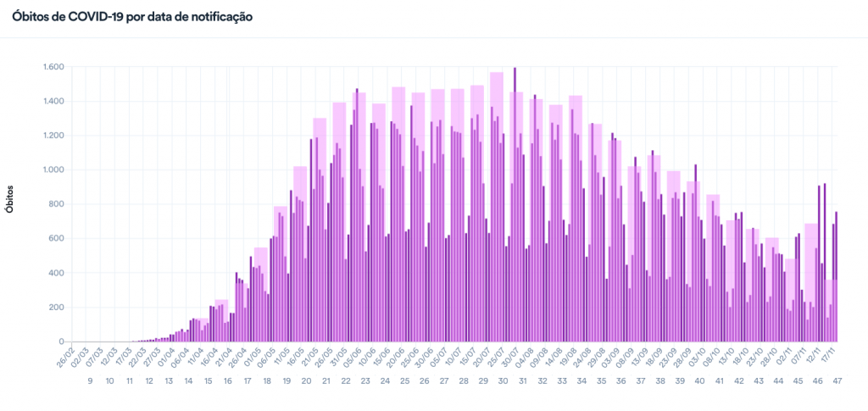Select the tallest dark purple bar near 30/07
868x411 pixels.
tap(515, 203)
